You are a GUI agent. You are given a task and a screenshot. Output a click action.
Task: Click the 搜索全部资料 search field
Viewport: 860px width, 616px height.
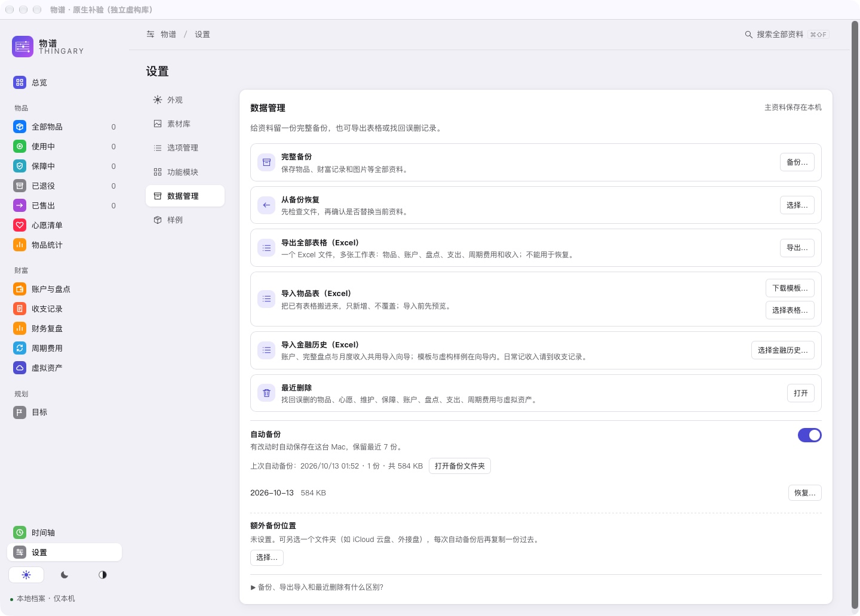787,35
